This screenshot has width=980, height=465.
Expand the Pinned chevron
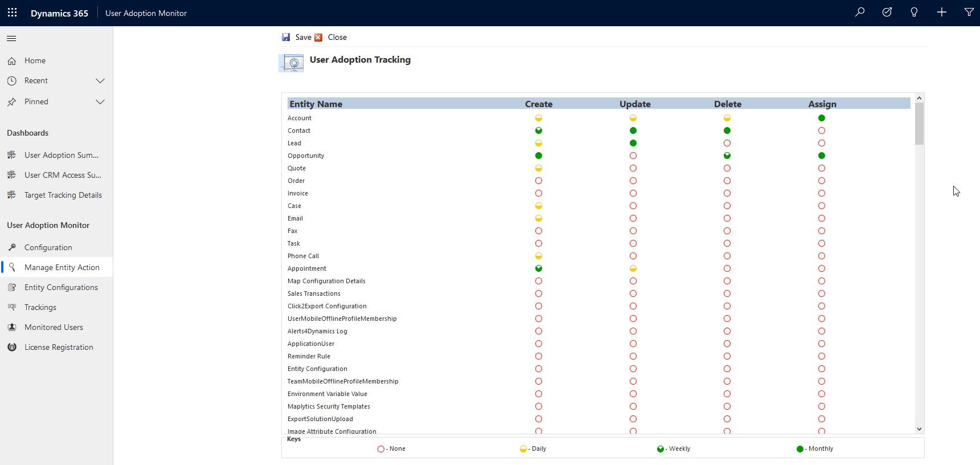click(x=100, y=102)
